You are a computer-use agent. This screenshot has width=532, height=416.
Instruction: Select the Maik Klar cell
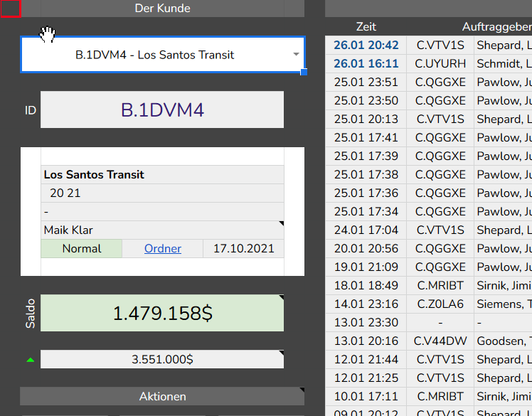tap(162, 230)
